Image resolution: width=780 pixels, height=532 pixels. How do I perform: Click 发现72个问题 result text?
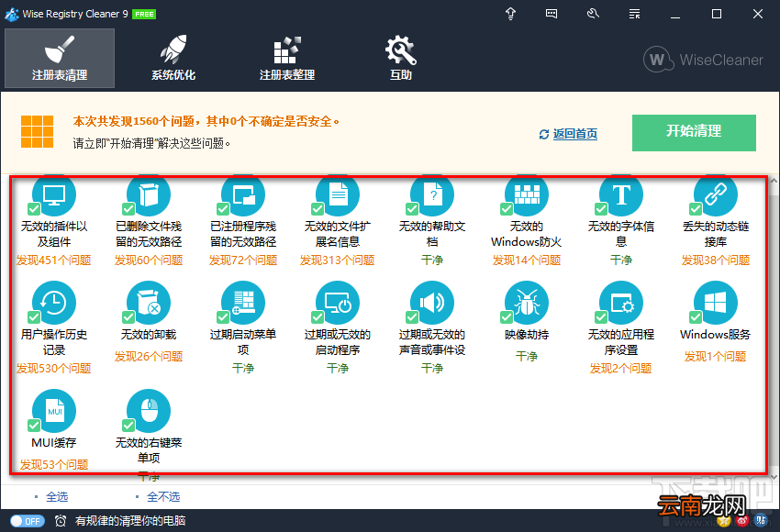[243, 260]
